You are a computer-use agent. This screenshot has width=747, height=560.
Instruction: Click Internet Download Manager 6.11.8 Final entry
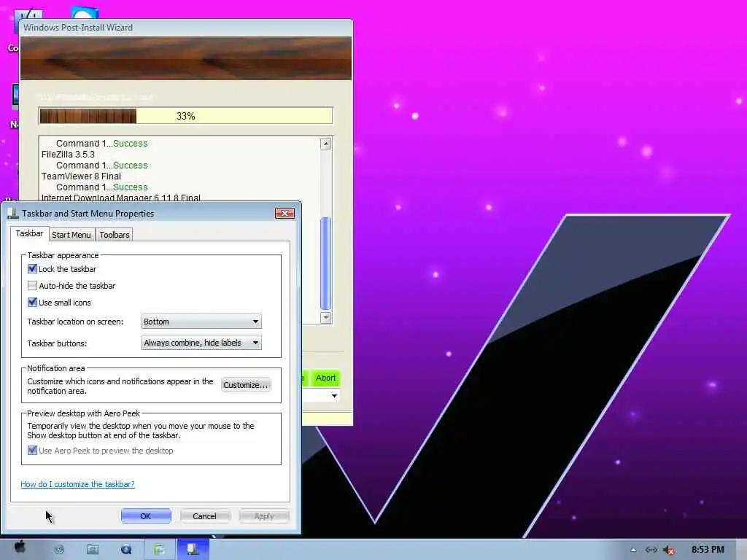(121, 198)
